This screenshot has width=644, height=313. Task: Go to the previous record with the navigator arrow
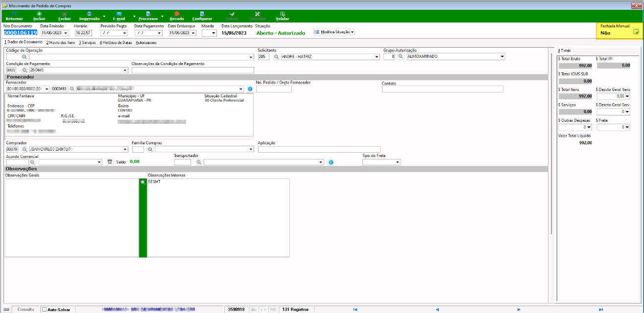437,310
